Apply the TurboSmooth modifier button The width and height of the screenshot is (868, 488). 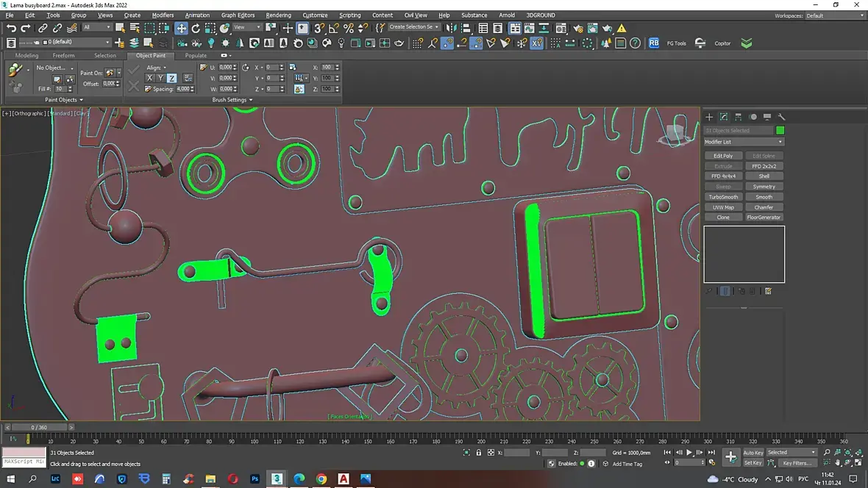pyautogui.click(x=723, y=197)
